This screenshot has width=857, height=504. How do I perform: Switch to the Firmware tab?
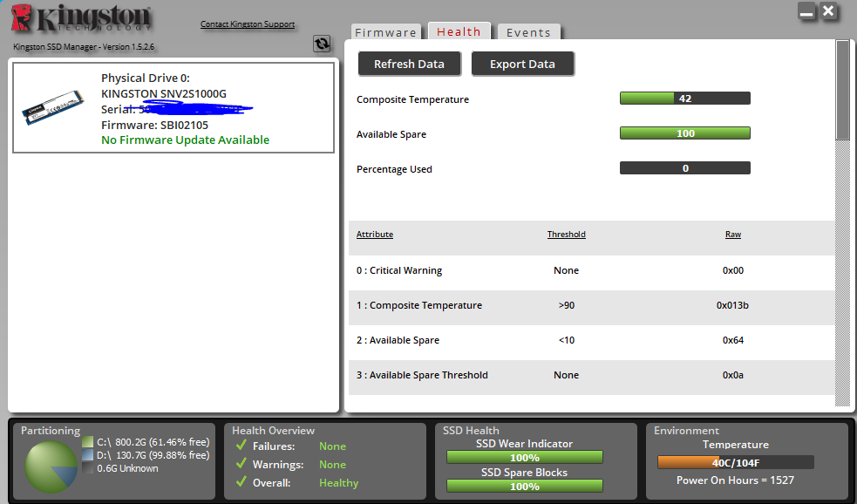[386, 32]
